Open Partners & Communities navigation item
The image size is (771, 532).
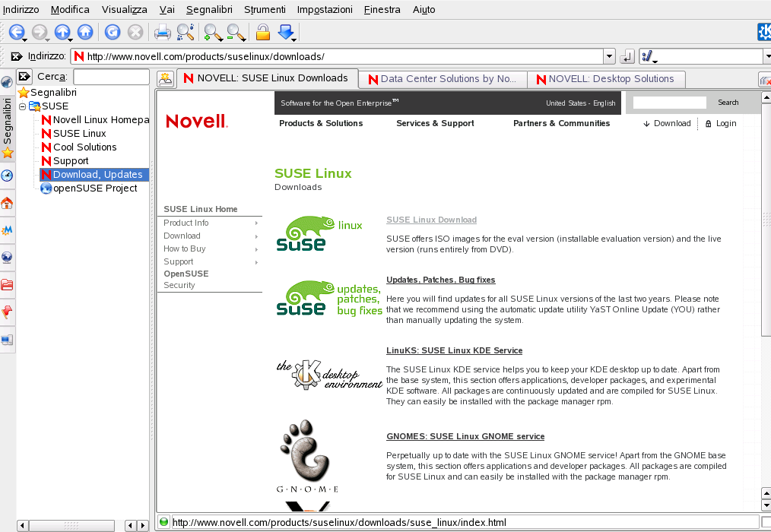tap(562, 123)
